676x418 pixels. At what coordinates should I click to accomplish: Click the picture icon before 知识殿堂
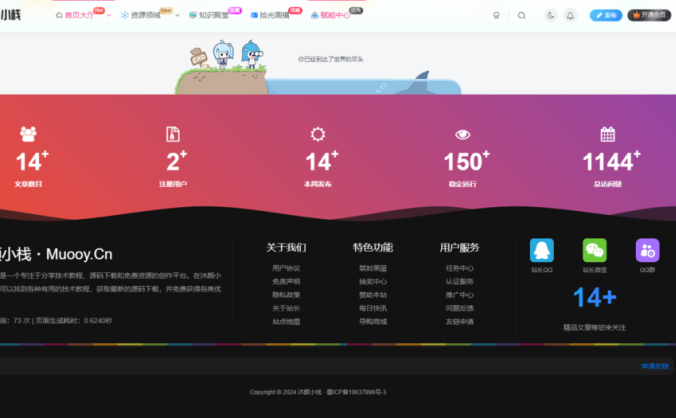(193, 15)
